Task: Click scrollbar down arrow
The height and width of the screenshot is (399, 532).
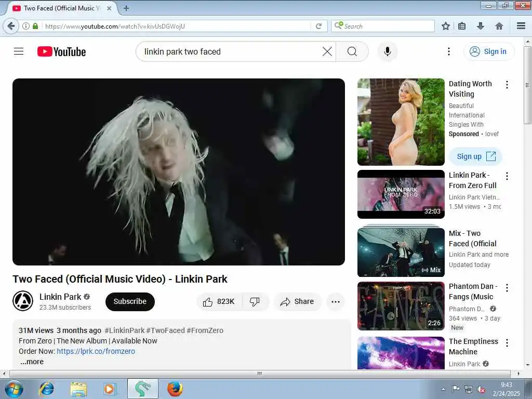Action: point(527,365)
